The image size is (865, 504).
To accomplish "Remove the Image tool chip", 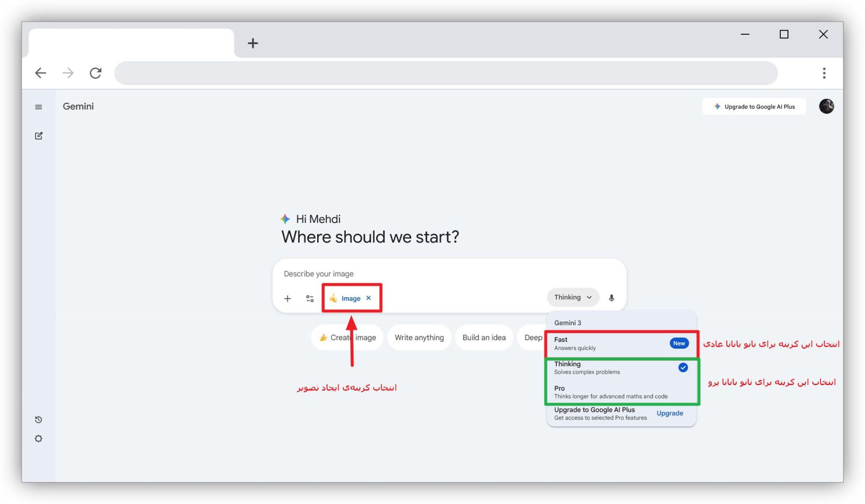I will 369,298.
